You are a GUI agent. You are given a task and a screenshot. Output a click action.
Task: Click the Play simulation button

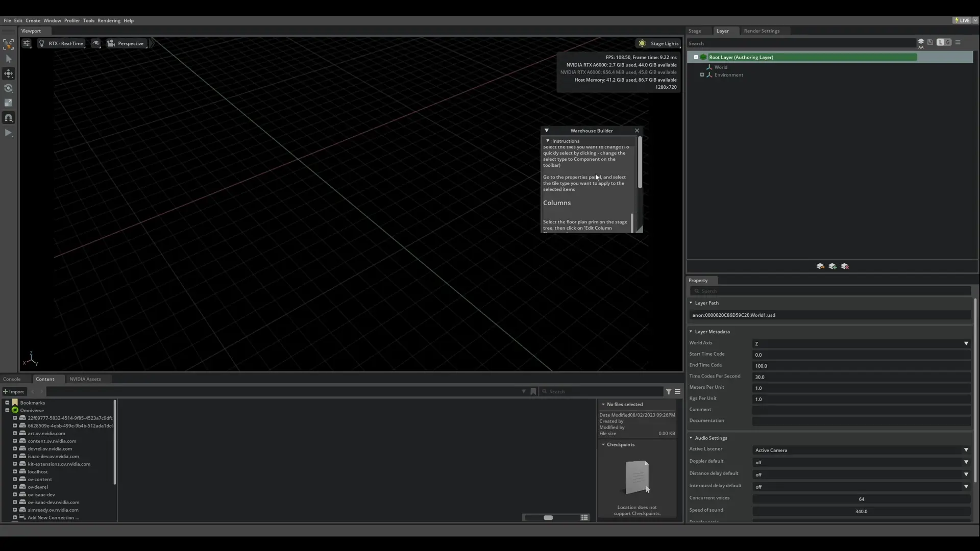tap(9, 133)
